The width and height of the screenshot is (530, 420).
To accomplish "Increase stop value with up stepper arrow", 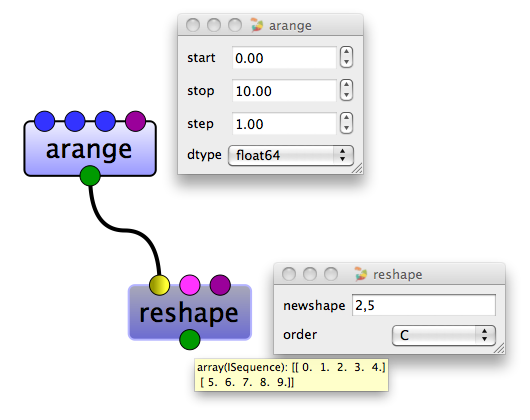I will click(x=346, y=85).
